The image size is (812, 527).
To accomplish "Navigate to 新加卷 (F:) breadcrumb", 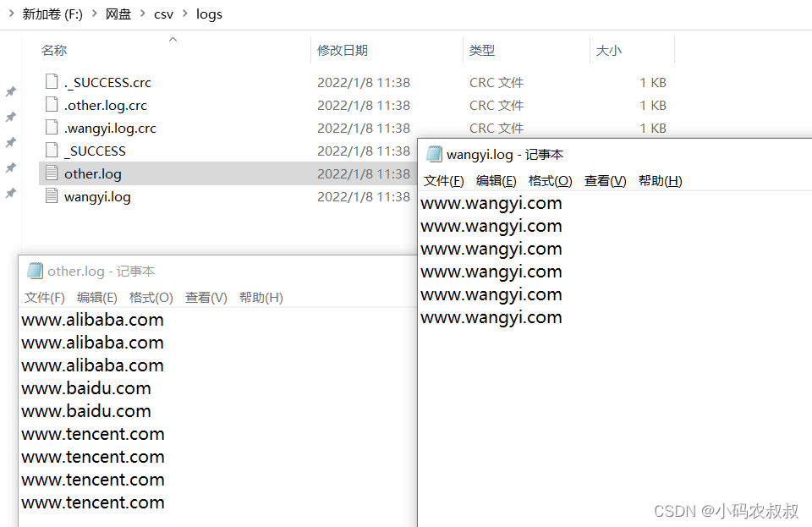I will (52, 14).
